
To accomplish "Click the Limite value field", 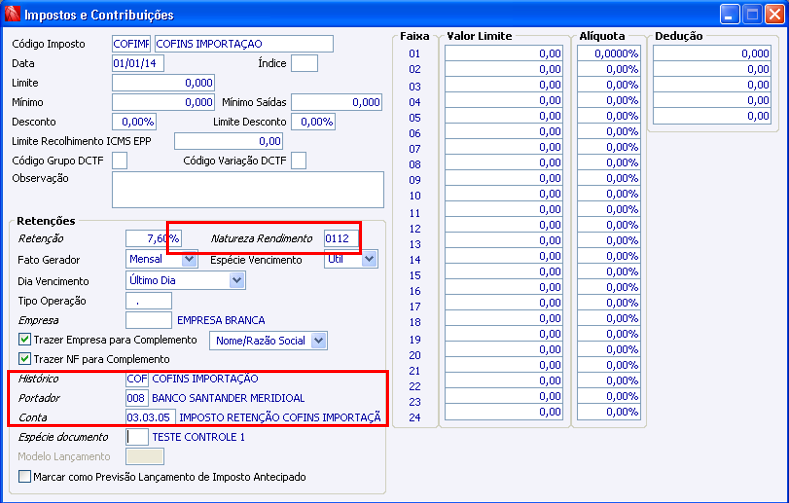I will click(164, 83).
